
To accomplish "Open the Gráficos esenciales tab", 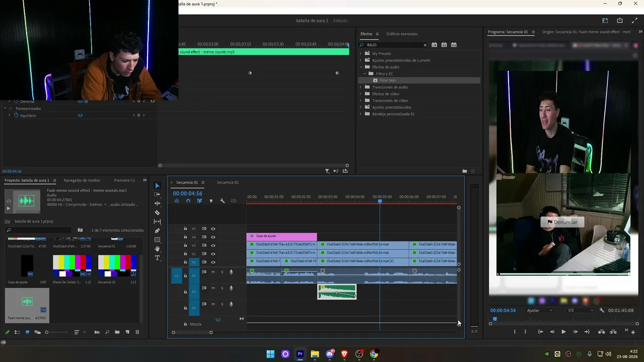I will [402, 34].
